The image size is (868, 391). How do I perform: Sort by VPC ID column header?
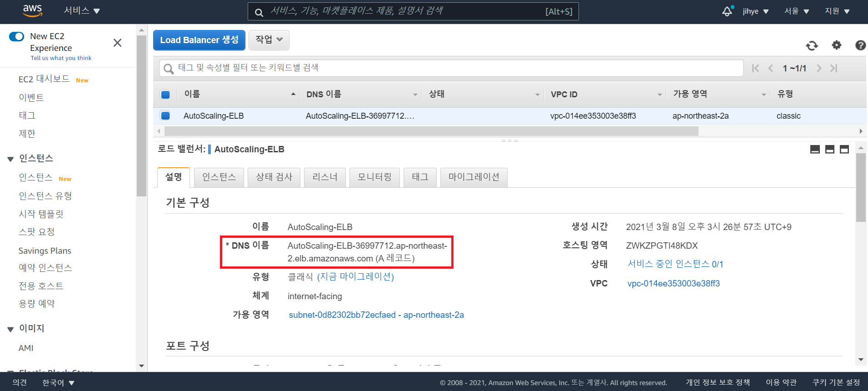(605, 94)
